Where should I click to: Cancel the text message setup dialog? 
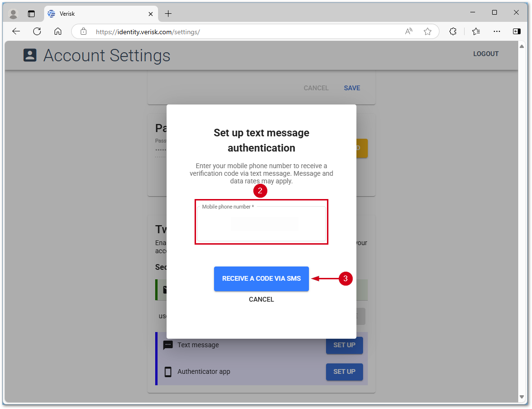(x=261, y=299)
